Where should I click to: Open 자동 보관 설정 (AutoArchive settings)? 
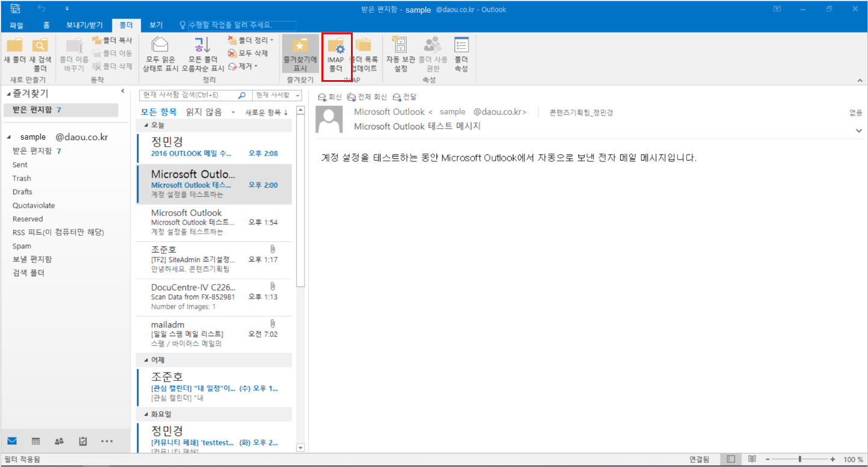click(x=400, y=54)
